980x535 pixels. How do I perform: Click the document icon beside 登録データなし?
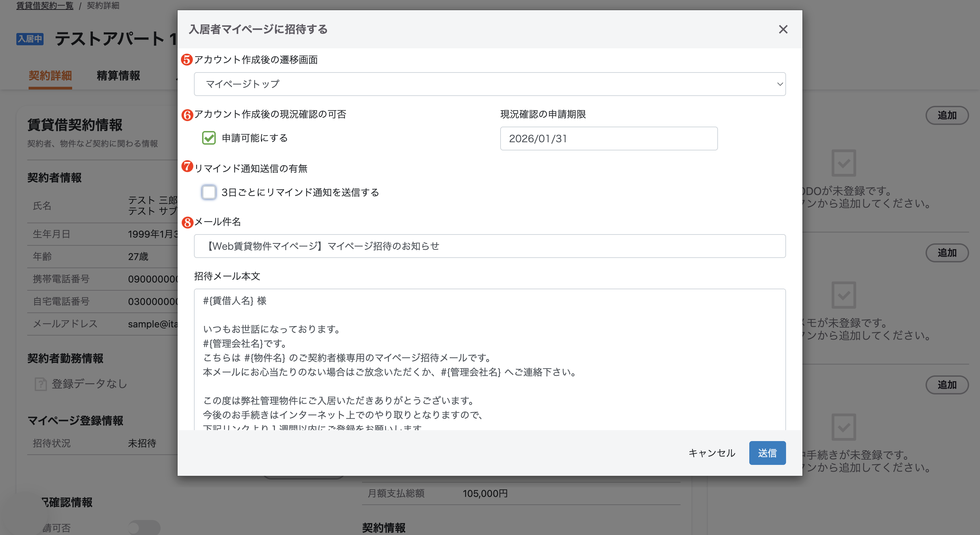pyautogui.click(x=41, y=384)
